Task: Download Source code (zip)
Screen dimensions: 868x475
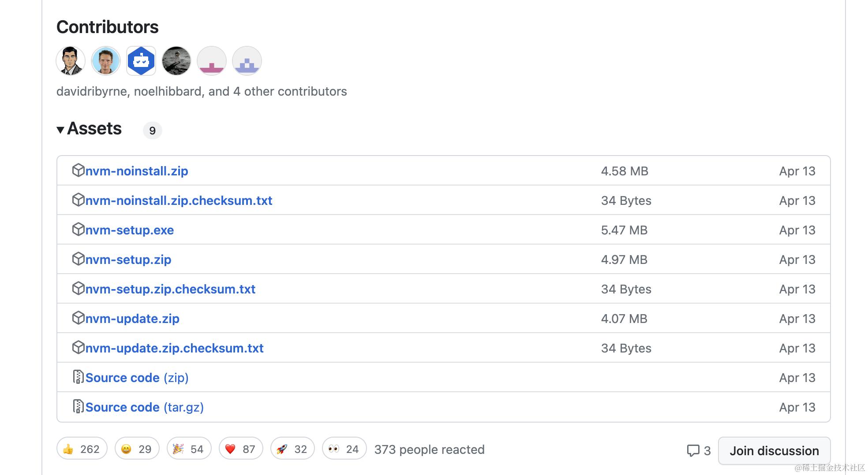Action: (137, 378)
